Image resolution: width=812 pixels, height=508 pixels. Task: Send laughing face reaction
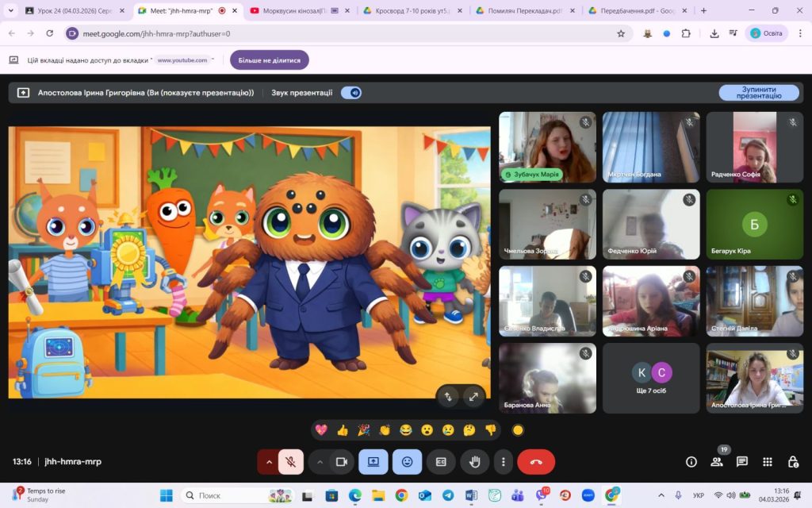[406, 429]
